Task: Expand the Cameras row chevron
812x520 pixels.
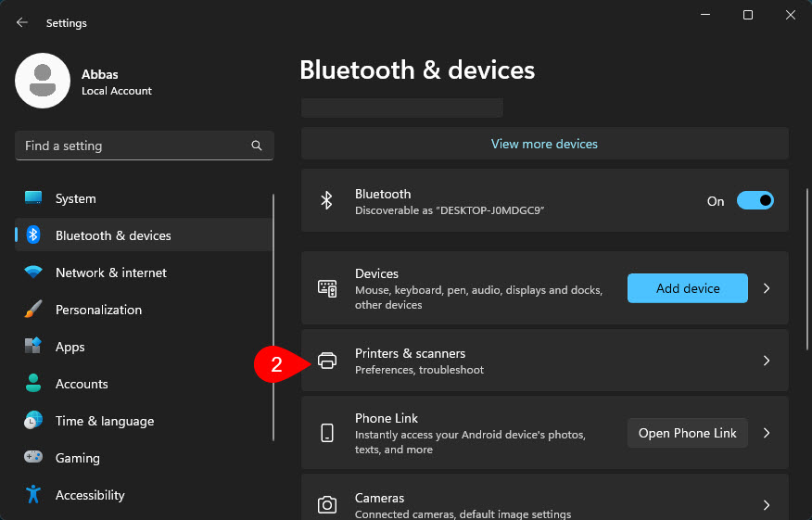Action: pyautogui.click(x=767, y=505)
